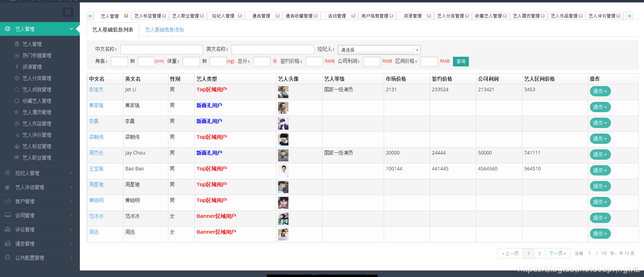Click the 查询 search button

pyautogui.click(x=461, y=61)
